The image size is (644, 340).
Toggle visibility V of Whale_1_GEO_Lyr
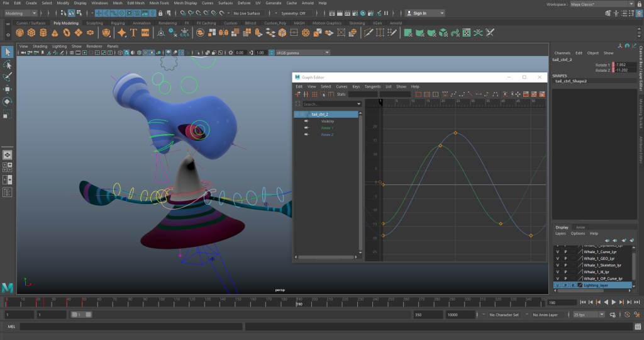tap(558, 258)
